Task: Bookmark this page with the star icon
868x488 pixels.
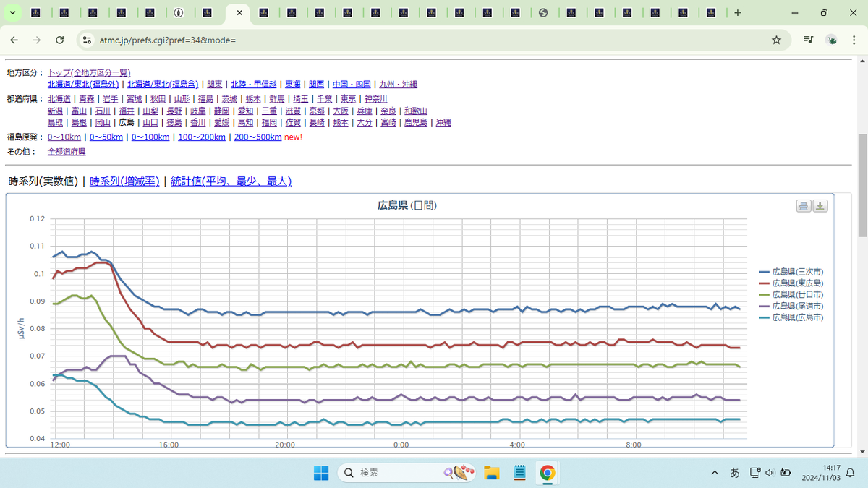Action: pyautogui.click(x=776, y=40)
